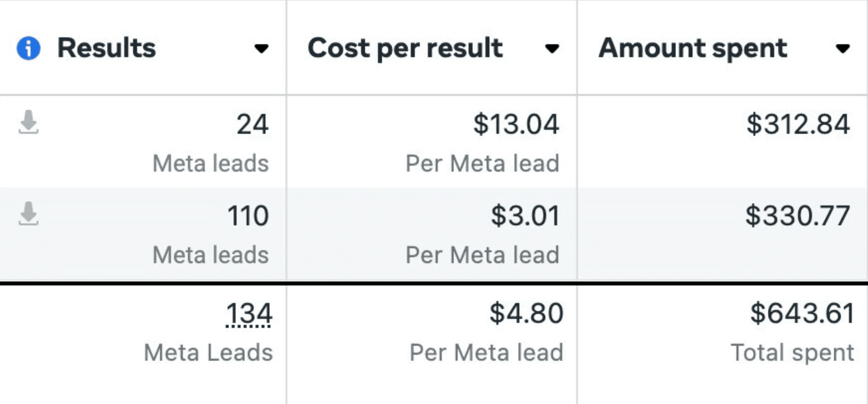This screenshot has height=404, width=868.
Task: Sort by the Cost per result header
Action: pos(405,49)
